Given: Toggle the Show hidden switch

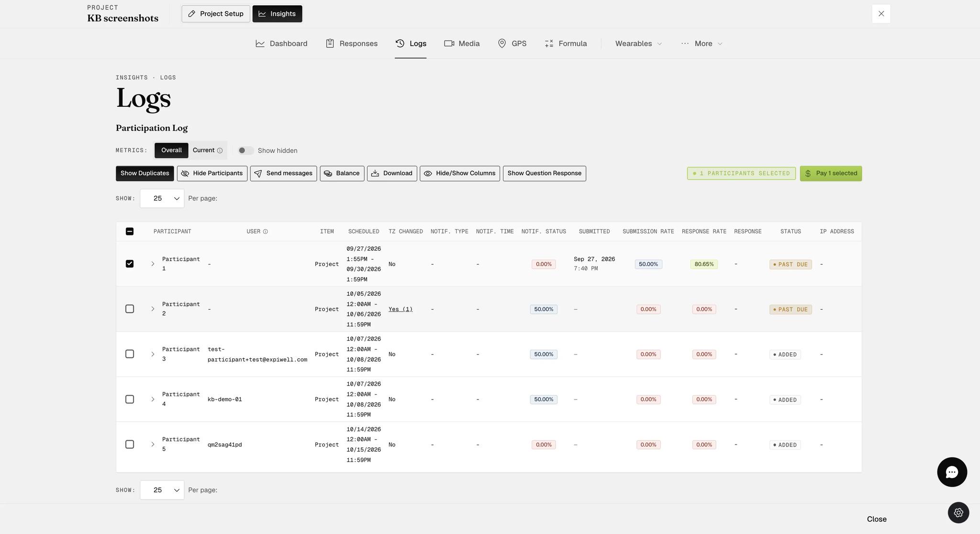Looking at the screenshot, I should [245, 151].
